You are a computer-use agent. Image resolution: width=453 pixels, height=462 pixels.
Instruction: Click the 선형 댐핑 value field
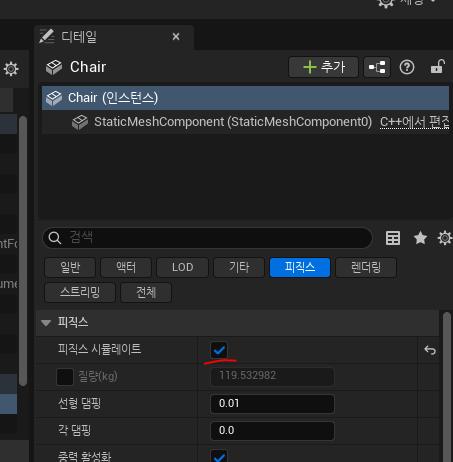pyautogui.click(x=272, y=404)
